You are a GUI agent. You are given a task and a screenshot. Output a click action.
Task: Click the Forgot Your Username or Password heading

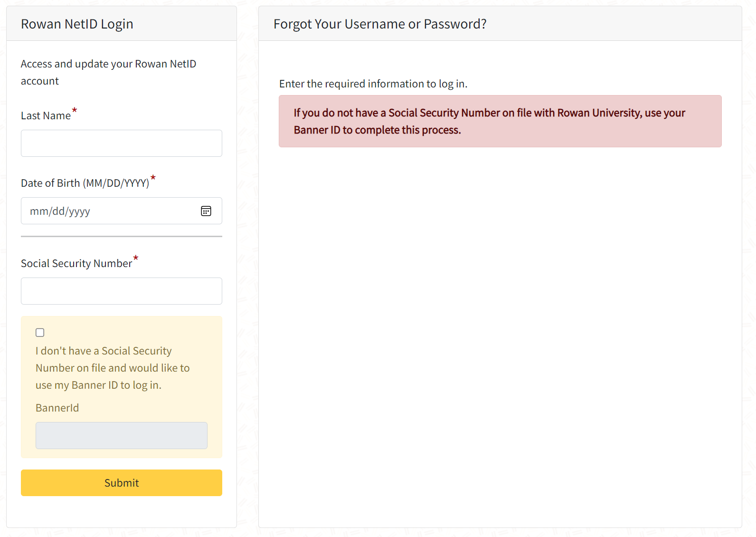tap(380, 24)
